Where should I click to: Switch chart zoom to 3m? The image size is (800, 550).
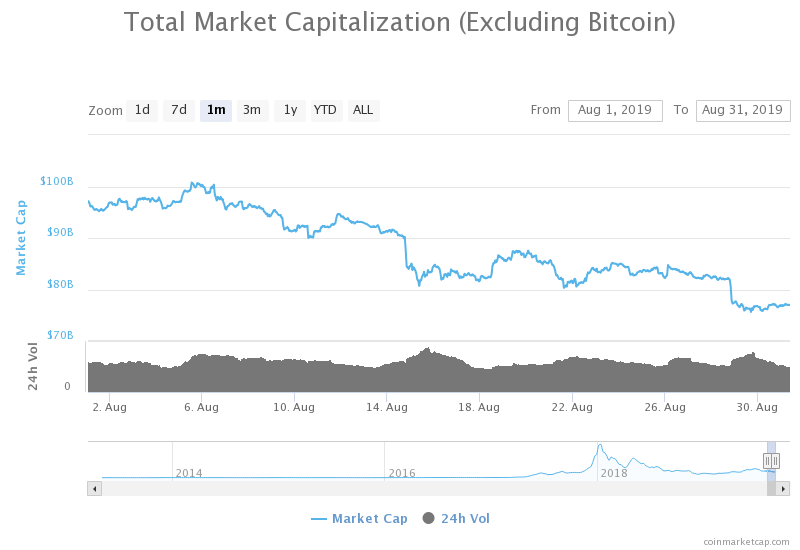click(252, 110)
